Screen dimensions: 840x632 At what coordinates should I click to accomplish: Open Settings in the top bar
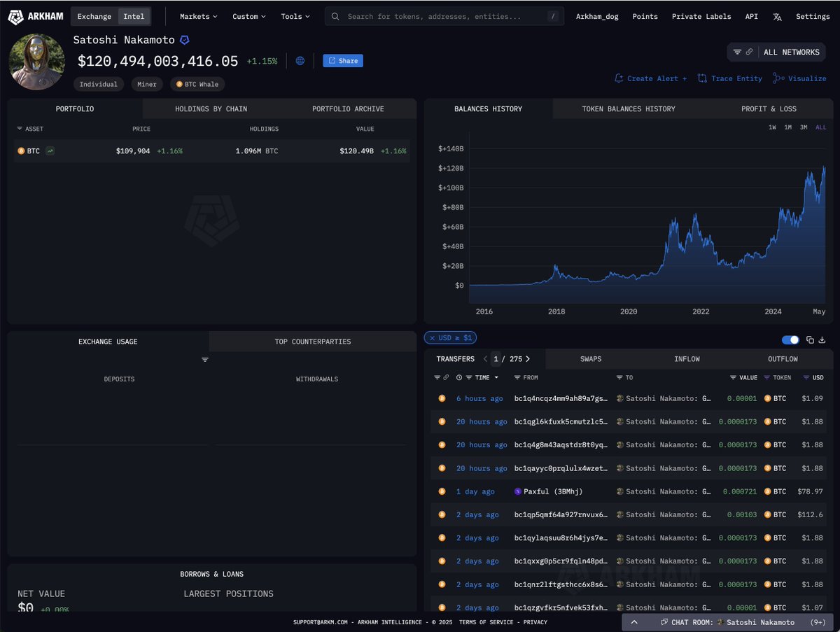tap(813, 16)
